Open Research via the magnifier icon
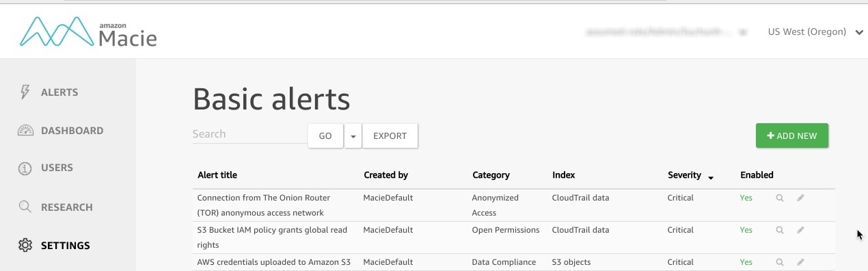868x271 pixels. (x=25, y=207)
